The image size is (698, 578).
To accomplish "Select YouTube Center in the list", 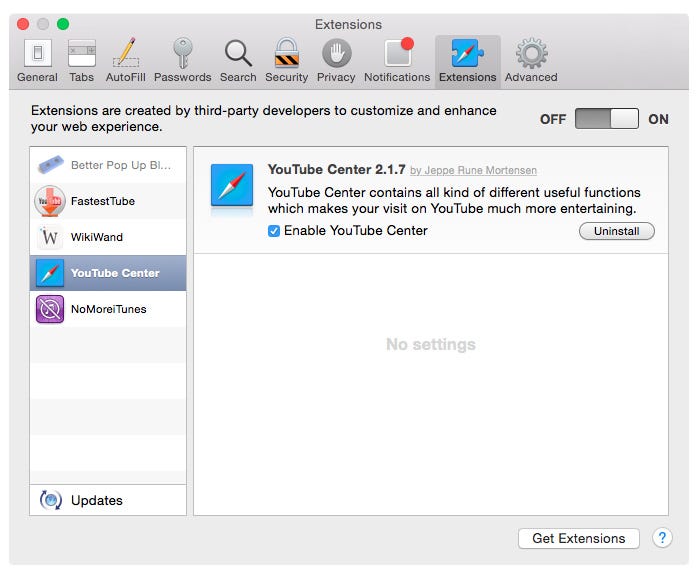I will coord(108,273).
